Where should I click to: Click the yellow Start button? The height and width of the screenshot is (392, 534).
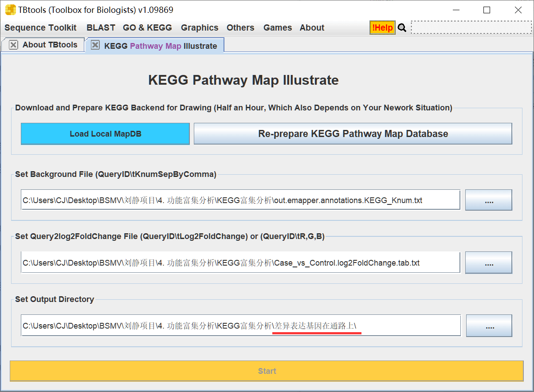pos(267,371)
